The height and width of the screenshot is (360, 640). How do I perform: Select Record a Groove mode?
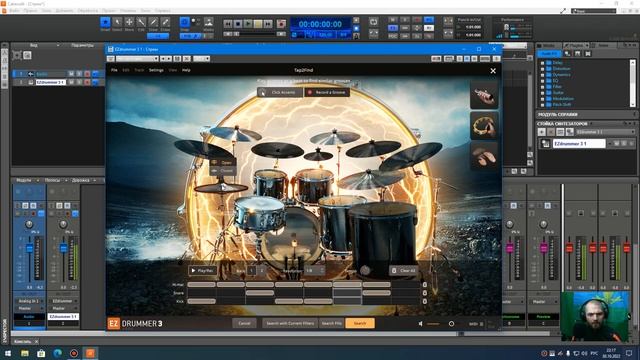coord(327,93)
